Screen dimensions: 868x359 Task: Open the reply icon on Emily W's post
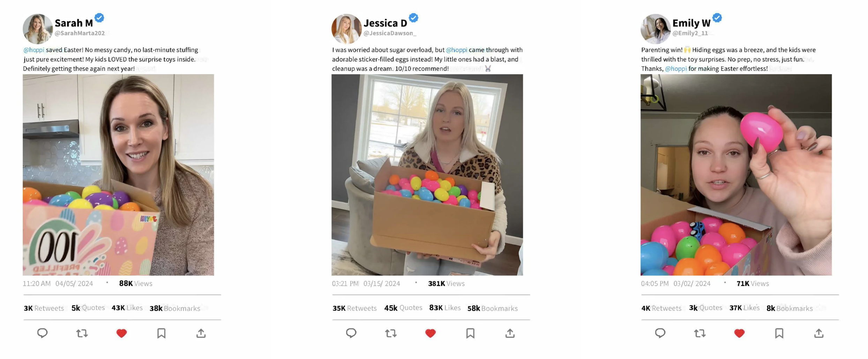tap(660, 333)
